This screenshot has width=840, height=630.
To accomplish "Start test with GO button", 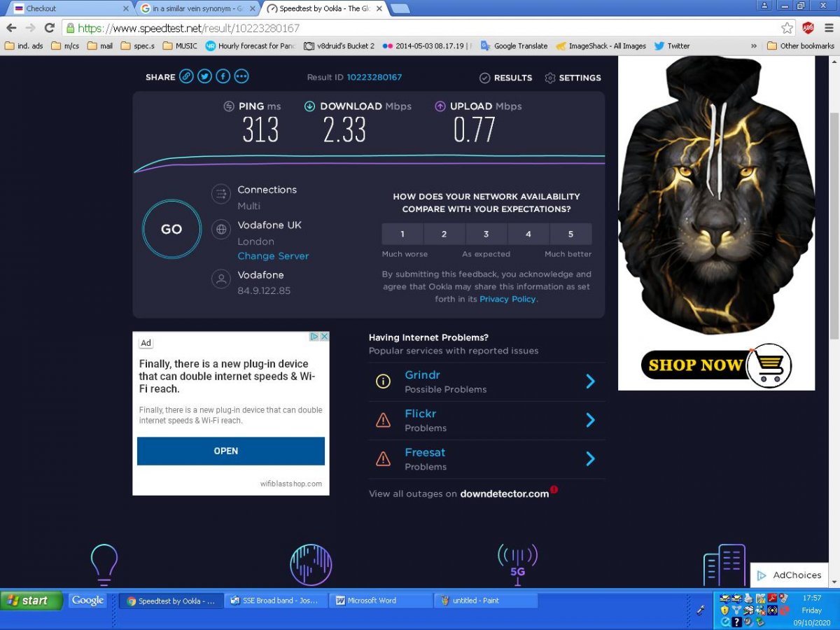I will point(171,229).
